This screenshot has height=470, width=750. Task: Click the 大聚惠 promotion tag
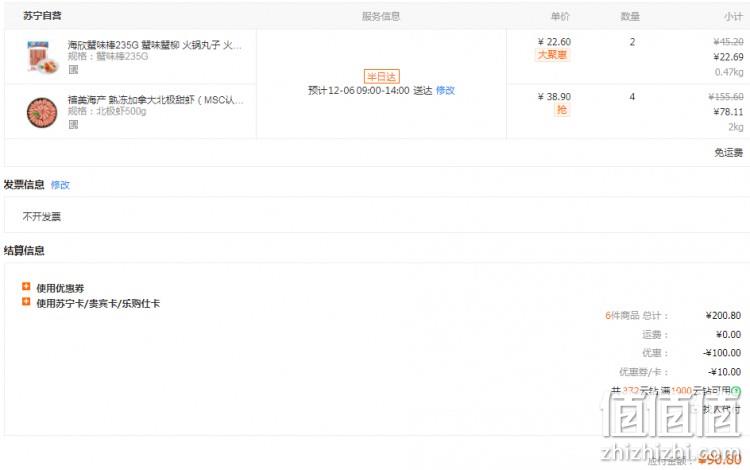552,55
